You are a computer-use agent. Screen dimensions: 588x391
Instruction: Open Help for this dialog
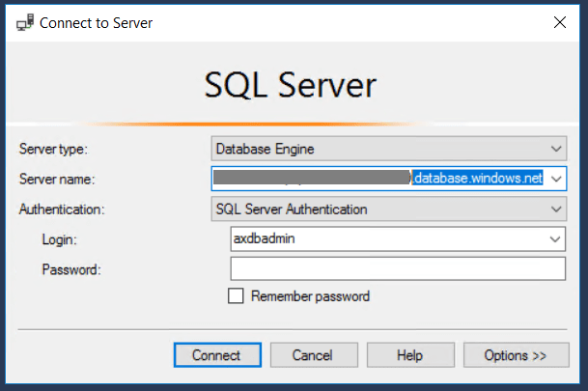(410, 355)
